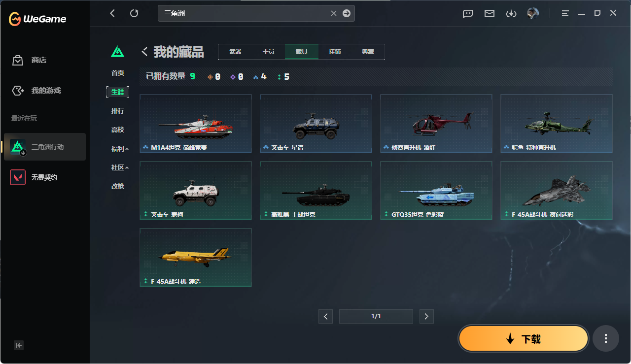Switch to the 武器 tab
This screenshot has height=364, width=631.
[x=235, y=52]
